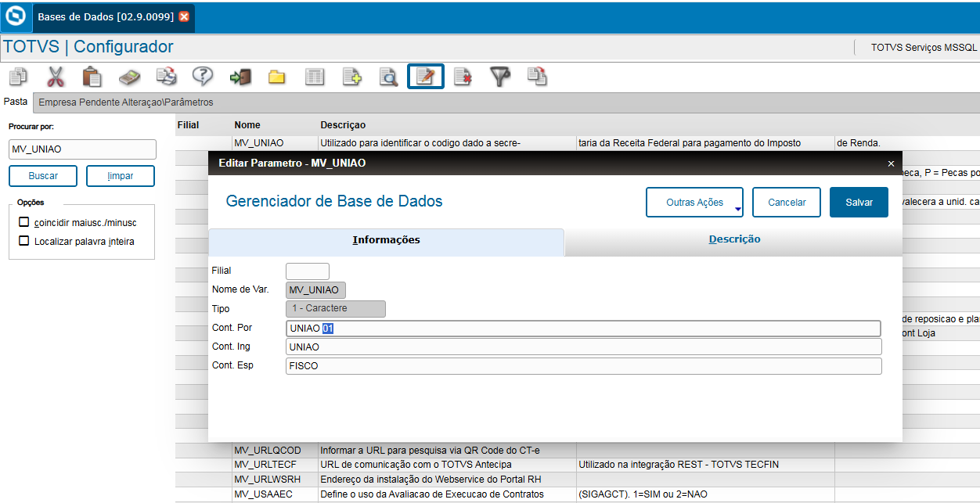Click the Buscar button
This screenshot has width=980, height=503.
43,176
